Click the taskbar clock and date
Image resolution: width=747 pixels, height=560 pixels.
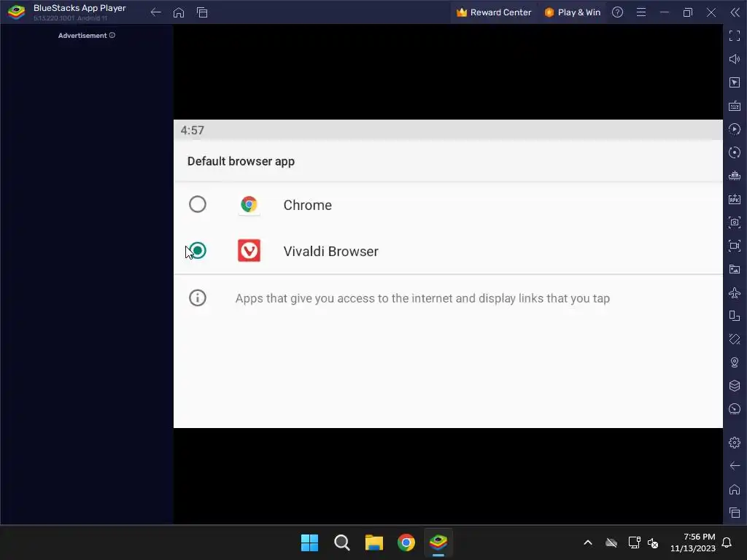[693, 542]
